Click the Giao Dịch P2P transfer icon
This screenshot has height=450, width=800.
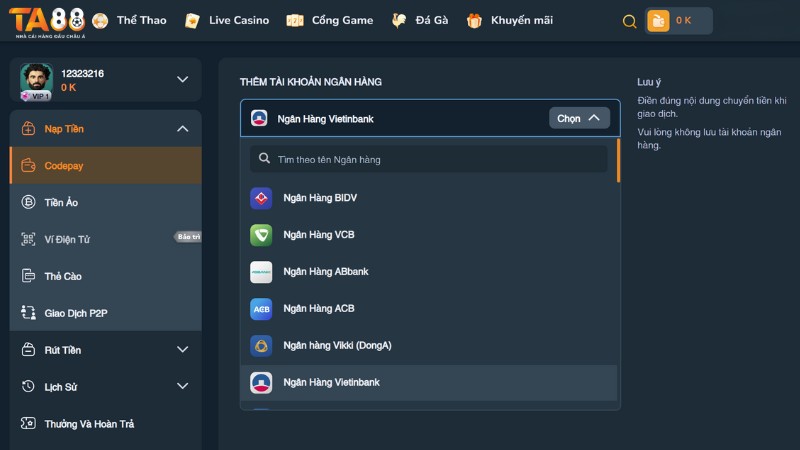point(28,313)
